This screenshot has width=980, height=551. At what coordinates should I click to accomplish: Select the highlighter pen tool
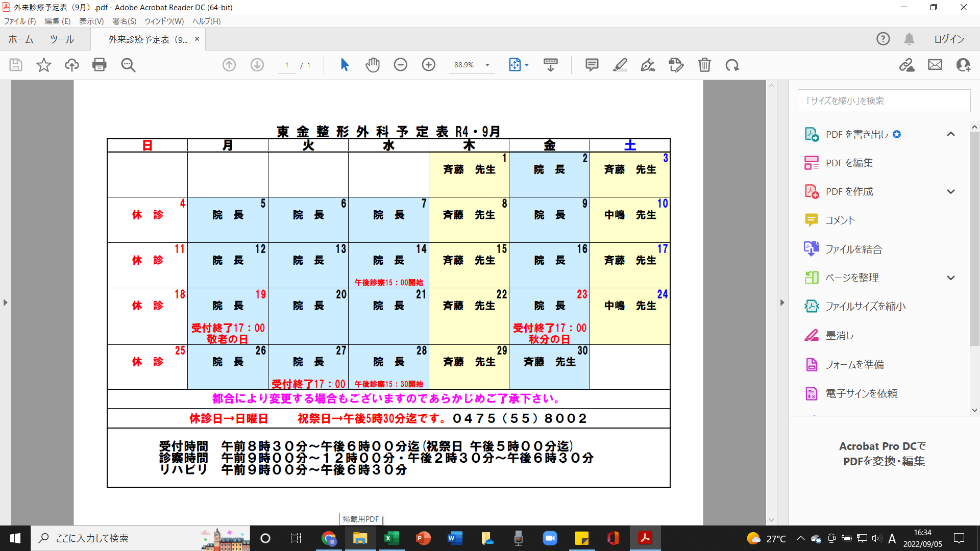(620, 65)
